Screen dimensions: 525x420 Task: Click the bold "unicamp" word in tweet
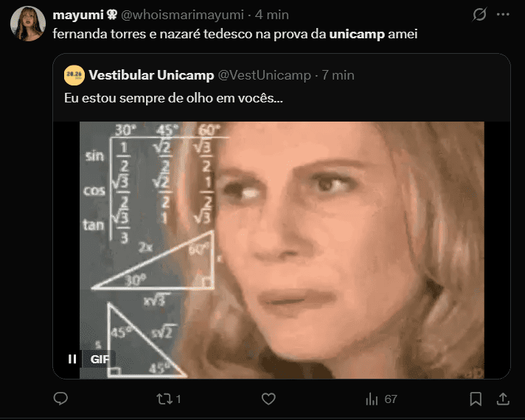click(357, 35)
